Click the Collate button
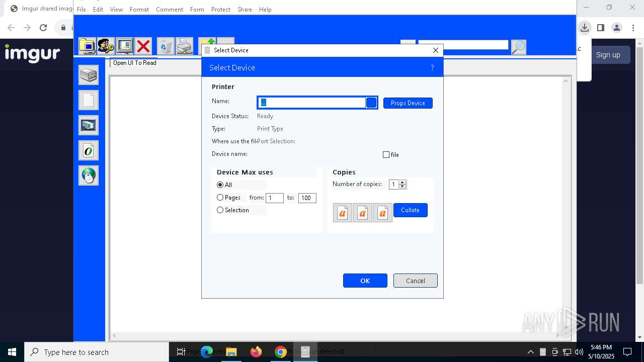The height and width of the screenshot is (362, 644). click(411, 210)
